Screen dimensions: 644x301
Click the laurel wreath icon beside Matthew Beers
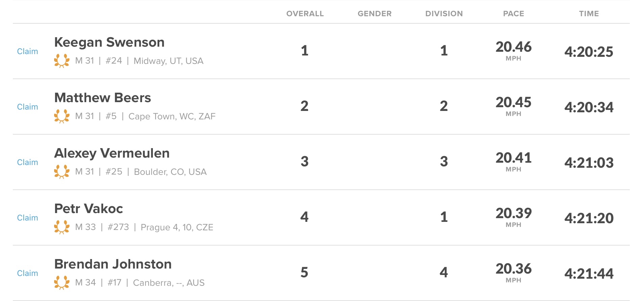click(62, 116)
